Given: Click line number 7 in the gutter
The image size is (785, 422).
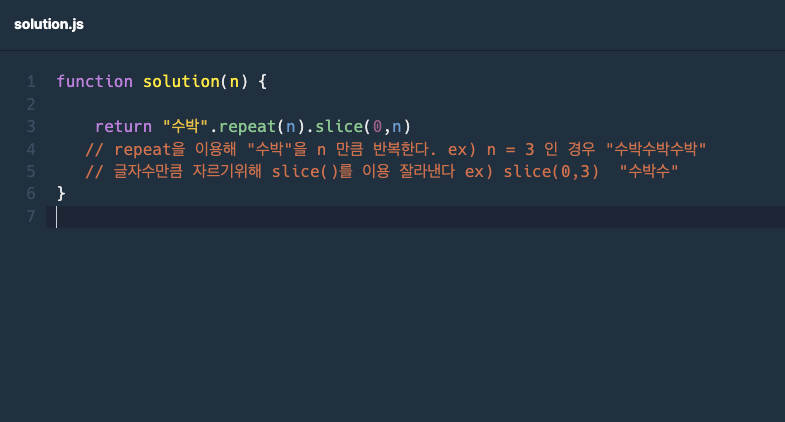Looking at the screenshot, I should [x=31, y=216].
